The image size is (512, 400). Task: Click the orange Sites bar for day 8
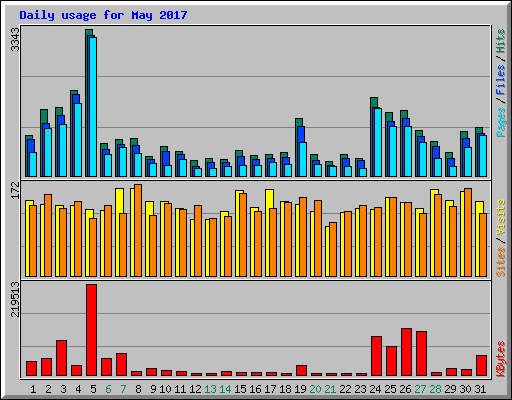(138, 230)
